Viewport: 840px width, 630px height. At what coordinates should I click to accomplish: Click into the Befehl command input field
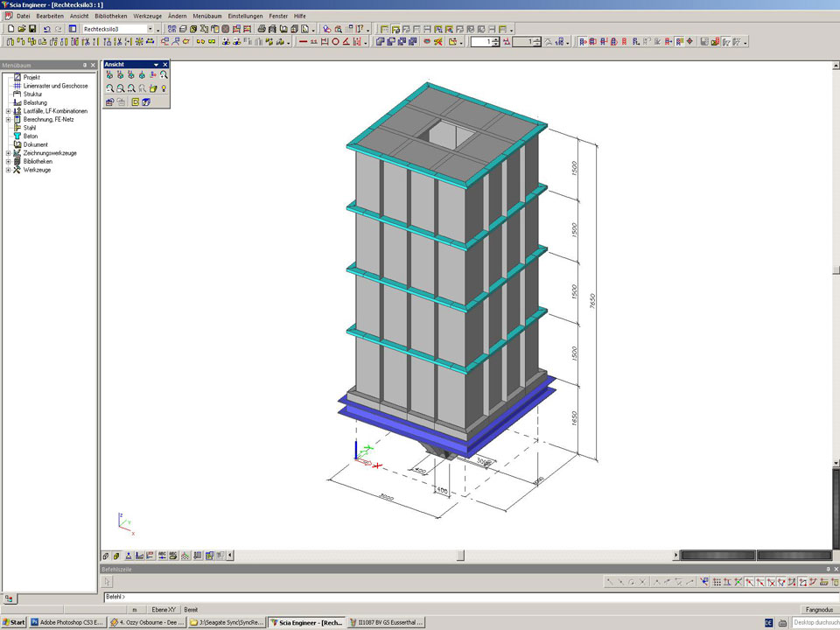437,597
